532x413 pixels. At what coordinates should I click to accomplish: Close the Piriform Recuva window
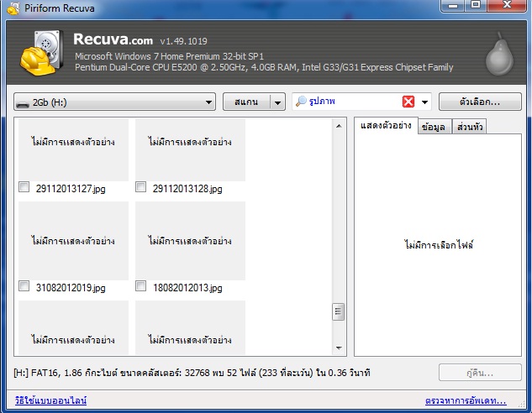pos(507,5)
